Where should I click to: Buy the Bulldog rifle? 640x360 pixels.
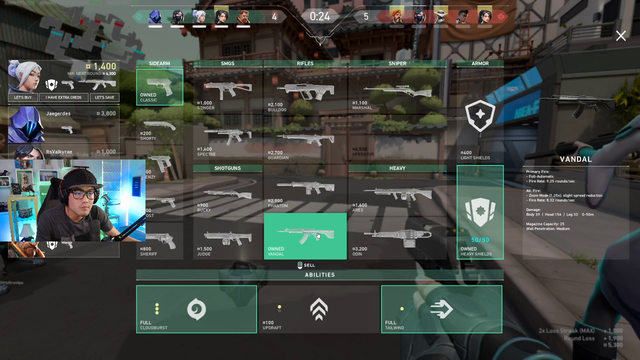(x=305, y=92)
